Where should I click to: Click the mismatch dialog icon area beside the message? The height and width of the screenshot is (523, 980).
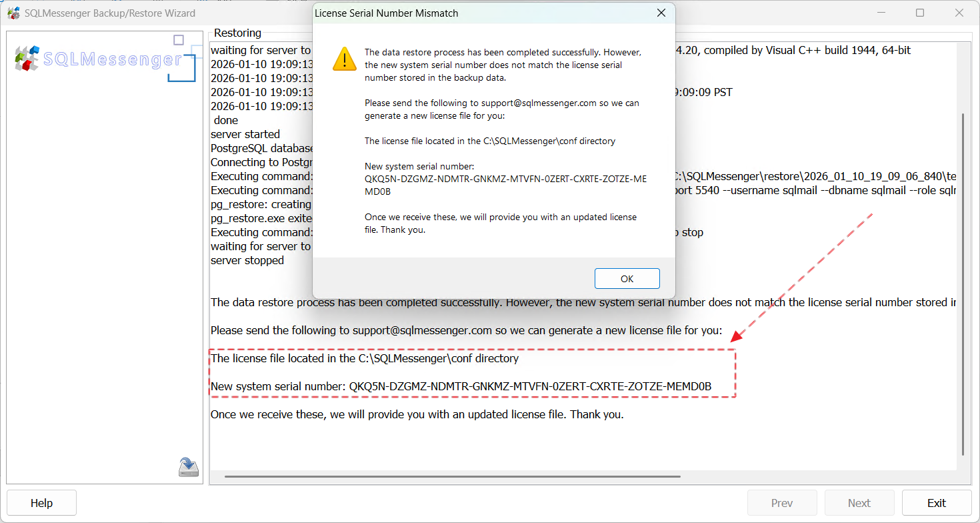tap(344, 58)
